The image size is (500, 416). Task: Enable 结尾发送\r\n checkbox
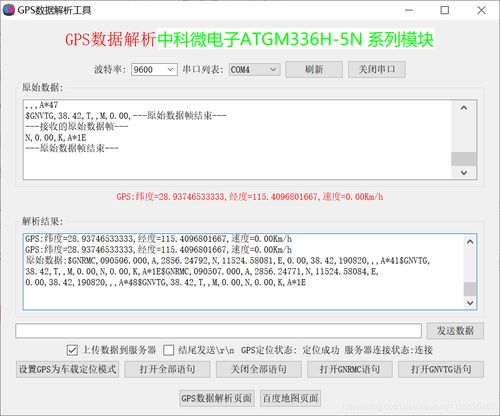coord(169,350)
